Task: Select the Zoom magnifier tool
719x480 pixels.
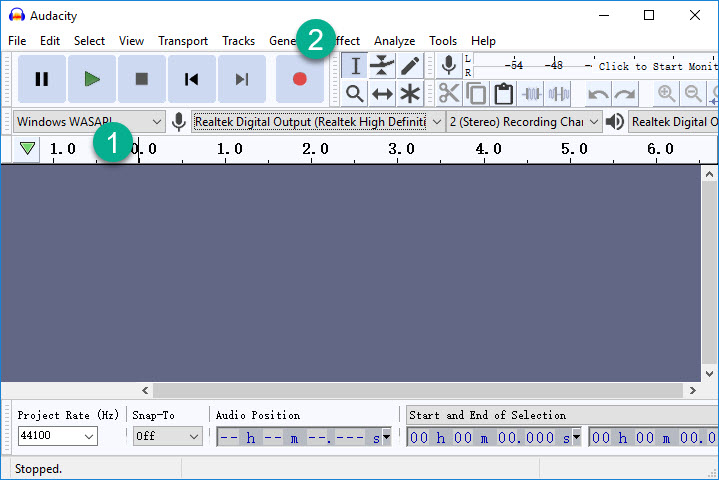Action: (354, 94)
